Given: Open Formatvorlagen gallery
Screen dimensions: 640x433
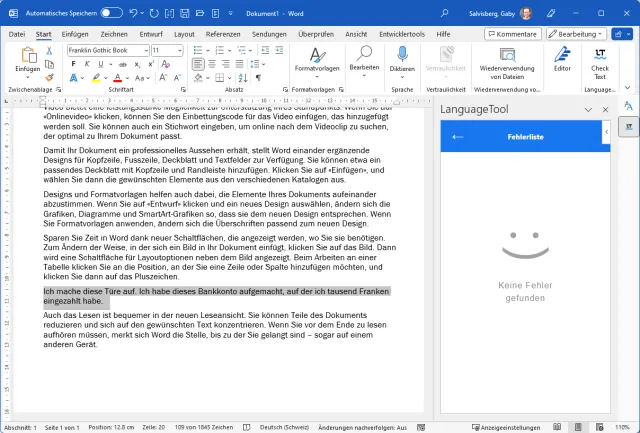Looking at the screenshot, I should (x=318, y=60).
